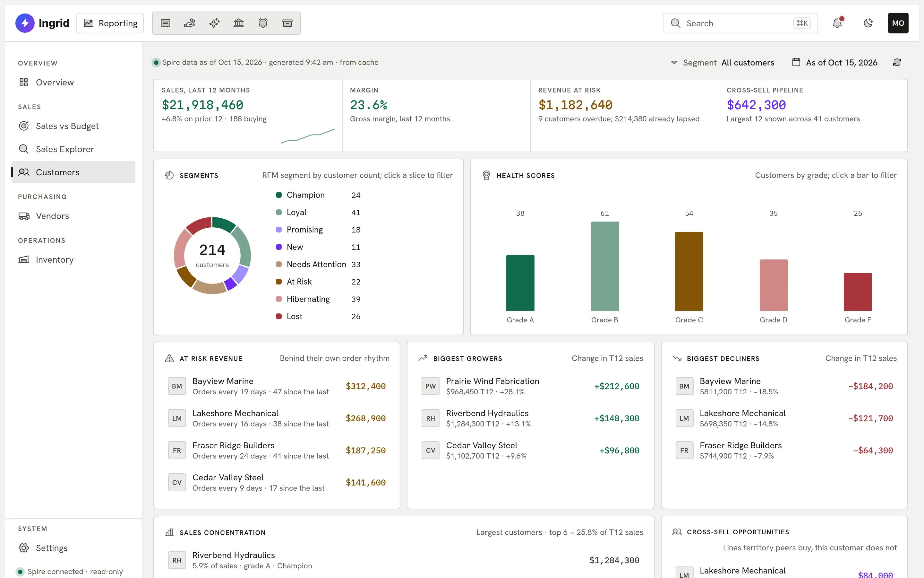Open the bank building icon in the toolbar
This screenshot has width=924, height=578.
[239, 23]
